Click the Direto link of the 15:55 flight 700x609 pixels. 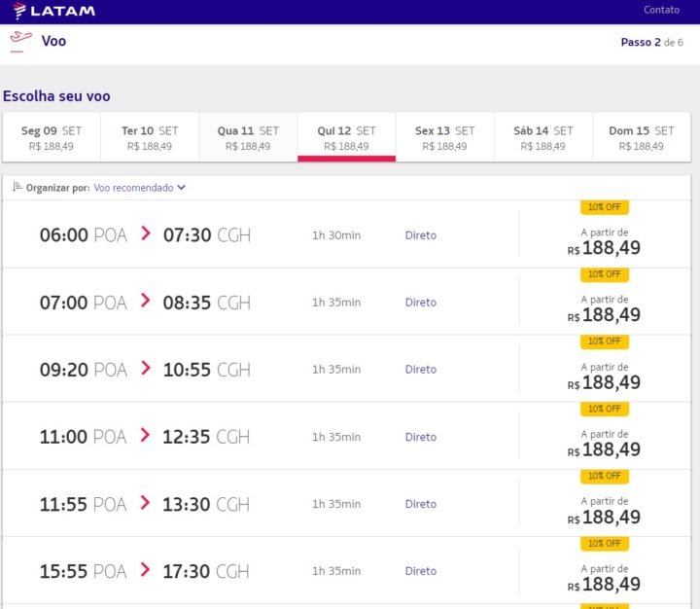tap(421, 571)
